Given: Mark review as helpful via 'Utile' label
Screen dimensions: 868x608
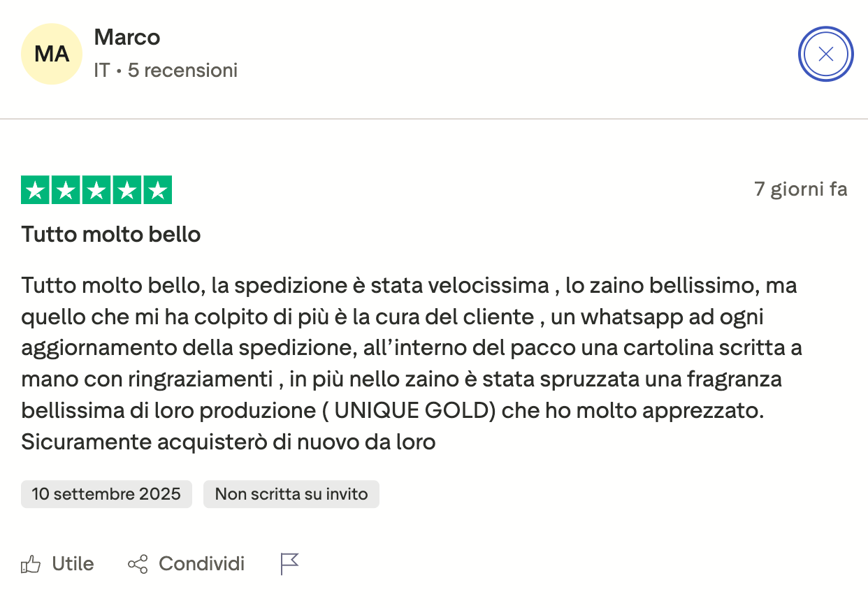Looking at the screenshot, I should [73, 564].
